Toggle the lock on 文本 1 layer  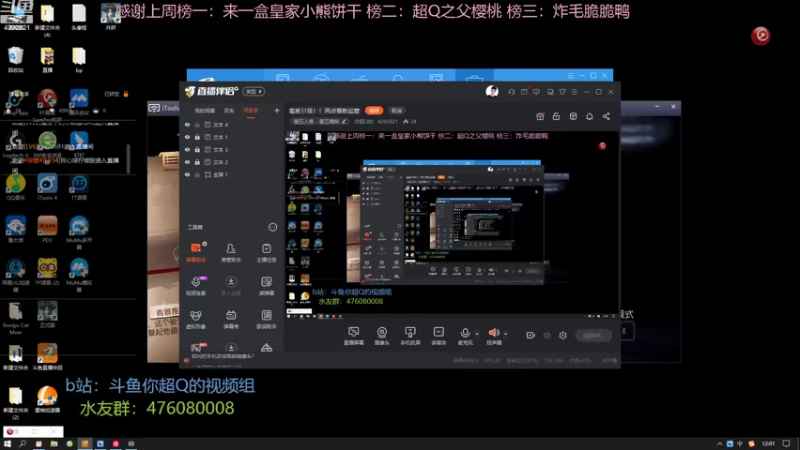pyautogui.click(x=197, y=137)
